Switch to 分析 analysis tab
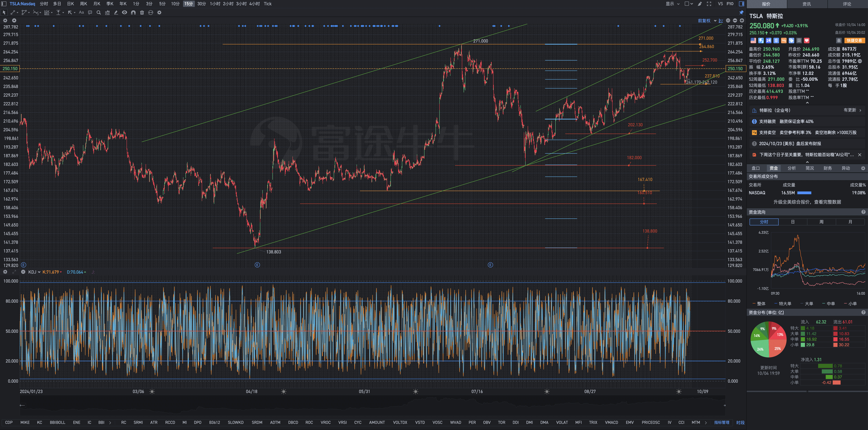868x430 pixels. 791,168
